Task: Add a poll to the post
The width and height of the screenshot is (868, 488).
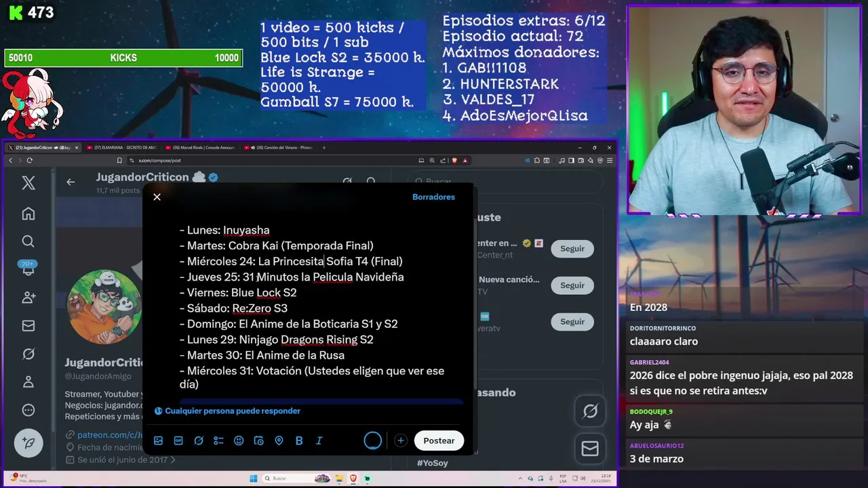Action: tap(218, 441)
